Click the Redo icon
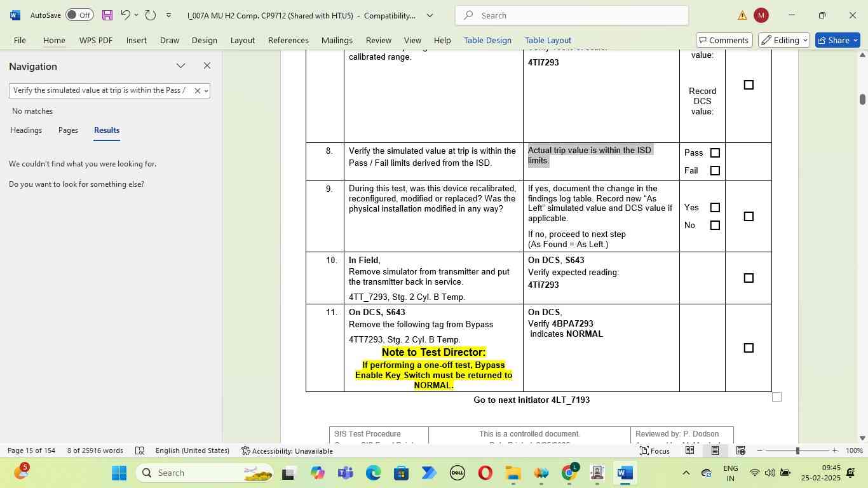The image size is (868, 488). pos(151,15)
